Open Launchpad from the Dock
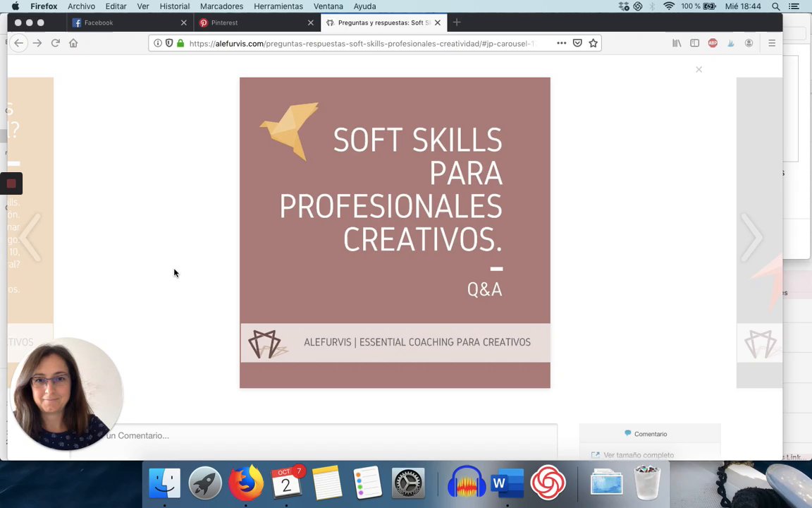Screen dimensions: 812x508 click(205, 483)
